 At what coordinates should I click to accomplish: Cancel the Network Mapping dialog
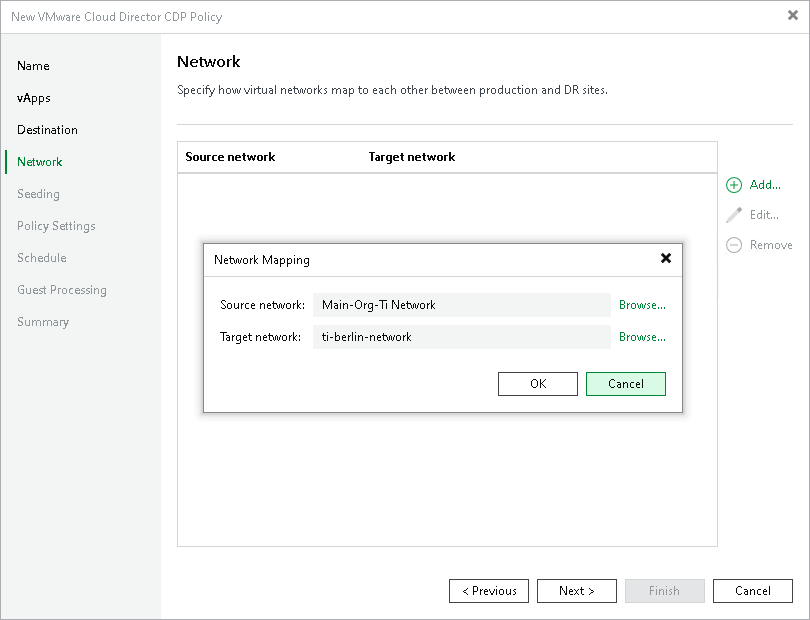click(x=626, y=384)
